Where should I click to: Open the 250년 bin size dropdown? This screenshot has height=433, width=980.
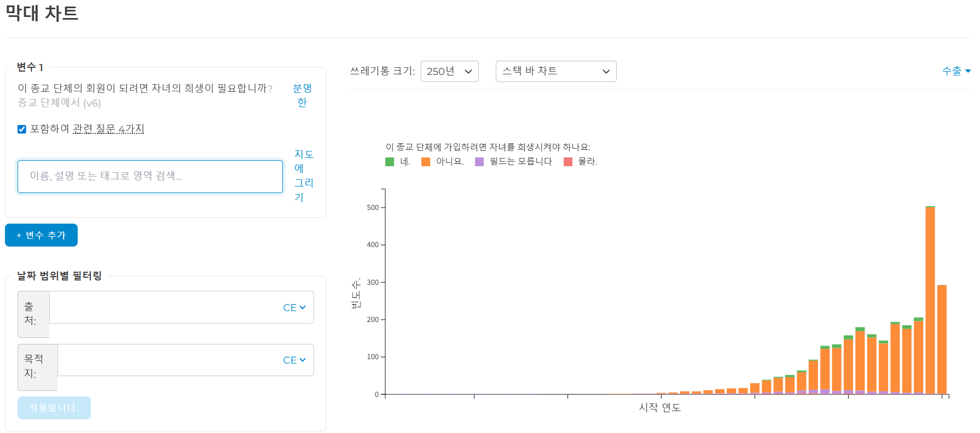(449, 72)
